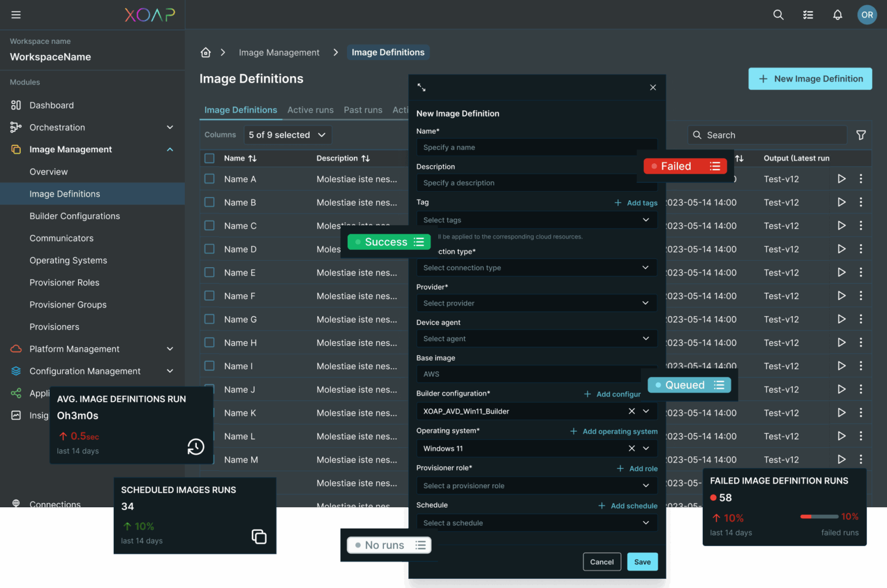Open the notifications bell

(837, 14)
